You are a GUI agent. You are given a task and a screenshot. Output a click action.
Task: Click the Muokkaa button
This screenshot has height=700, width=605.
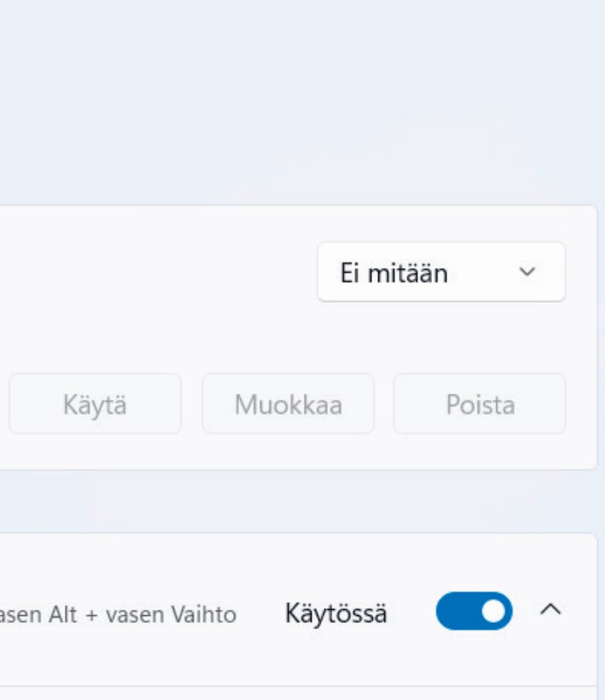click(x=288, y=404)
